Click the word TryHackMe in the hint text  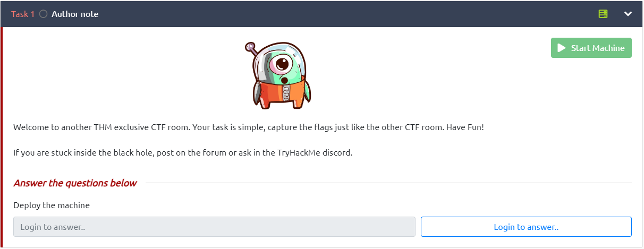[298, 153]
